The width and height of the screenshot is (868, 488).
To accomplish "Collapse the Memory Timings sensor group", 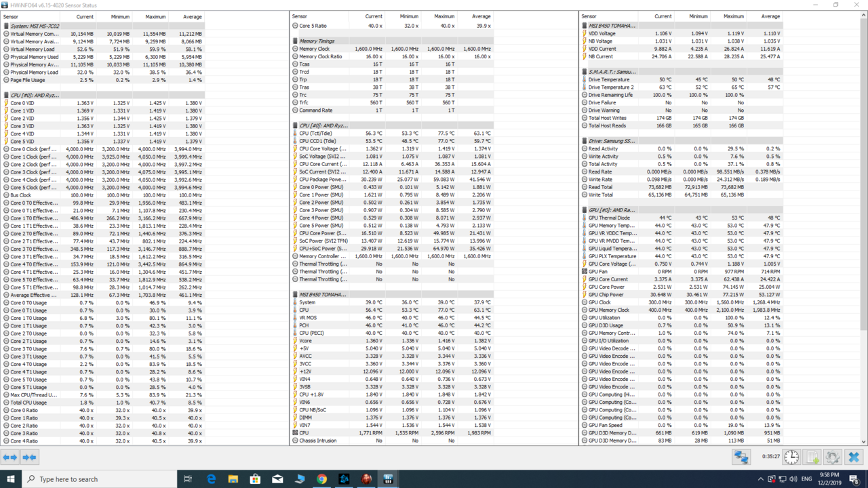I will (x=295, y=41).
